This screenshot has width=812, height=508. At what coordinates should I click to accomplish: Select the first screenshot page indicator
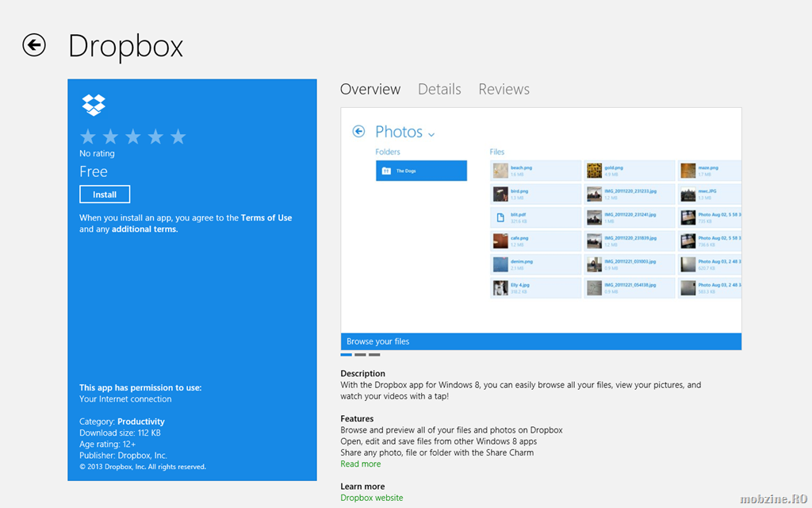click(347, 355)
